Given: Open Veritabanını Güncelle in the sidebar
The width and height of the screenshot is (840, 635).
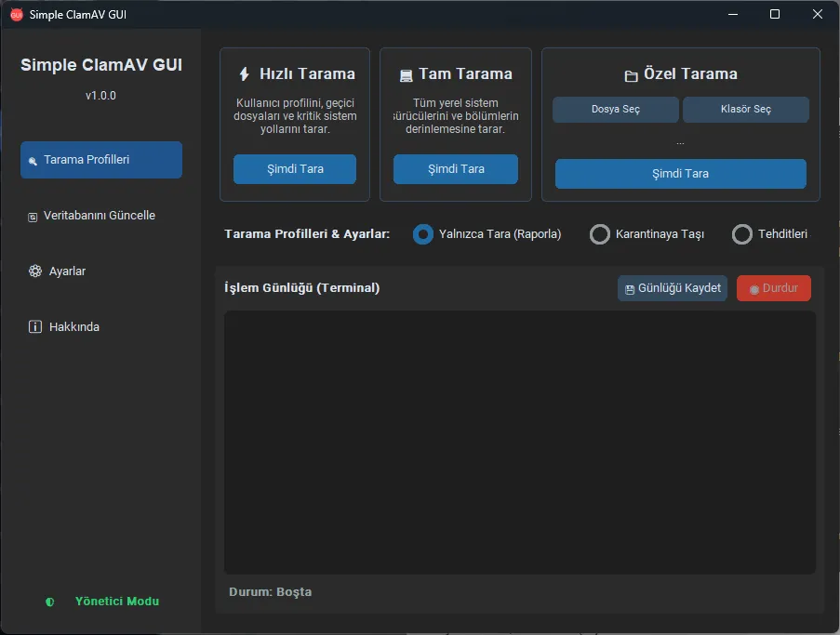Looking at the screenshot, I should (101, 216).
